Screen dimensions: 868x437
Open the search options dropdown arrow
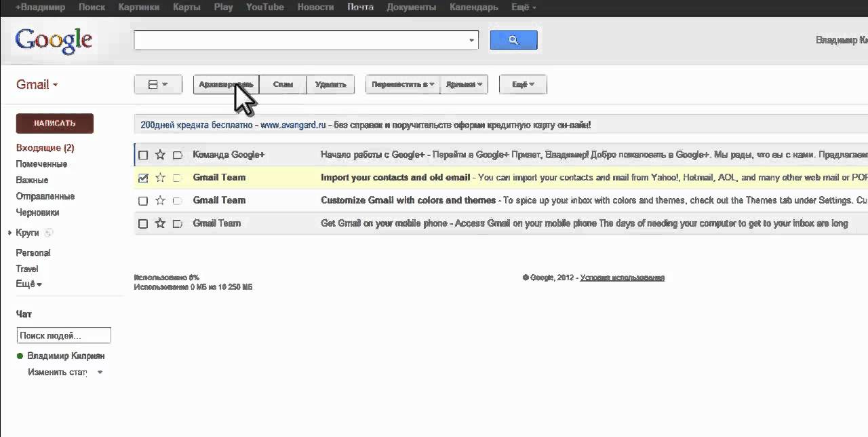tap(472, 40)
